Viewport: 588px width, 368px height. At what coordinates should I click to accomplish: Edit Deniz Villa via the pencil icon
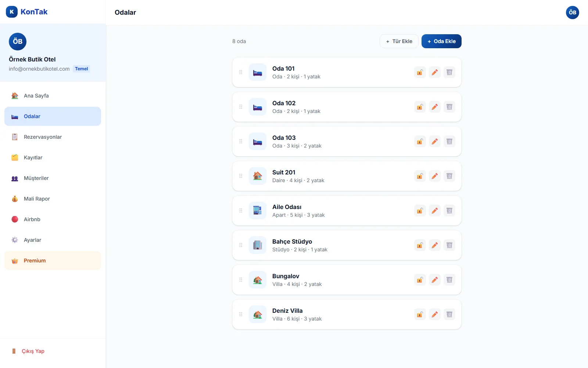point(435,314)
